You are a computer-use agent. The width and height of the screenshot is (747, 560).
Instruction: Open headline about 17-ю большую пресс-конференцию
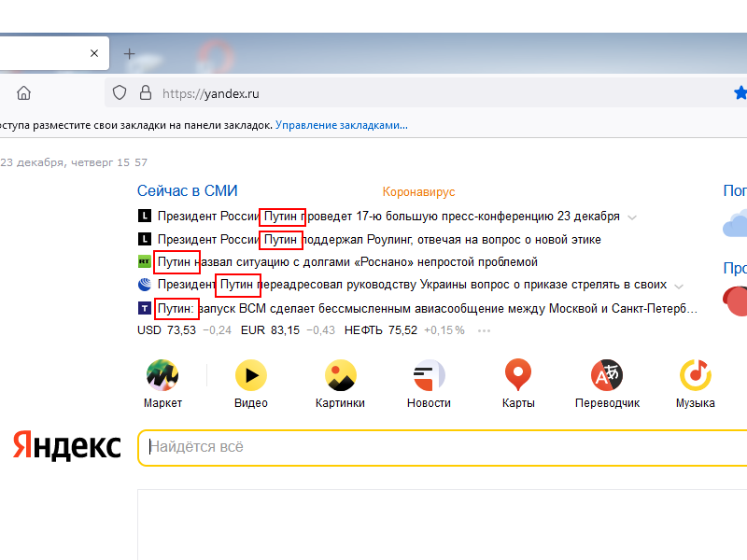388,217
